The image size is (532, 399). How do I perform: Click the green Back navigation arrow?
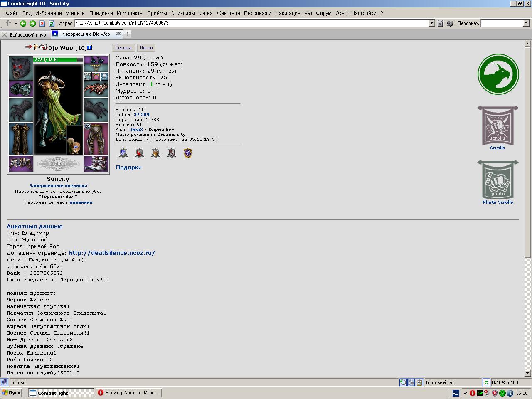(x=23, y=23)
